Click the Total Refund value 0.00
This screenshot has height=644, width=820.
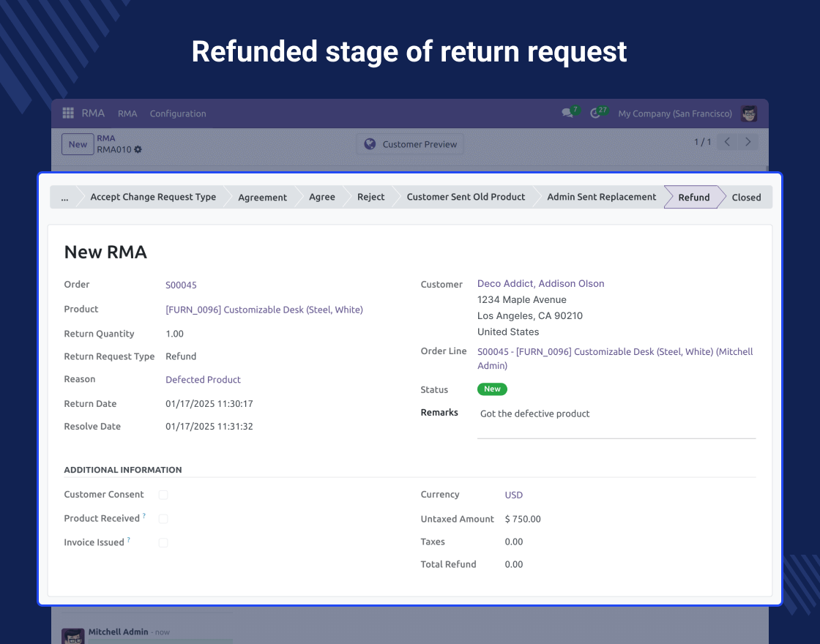tap(513, 564)
